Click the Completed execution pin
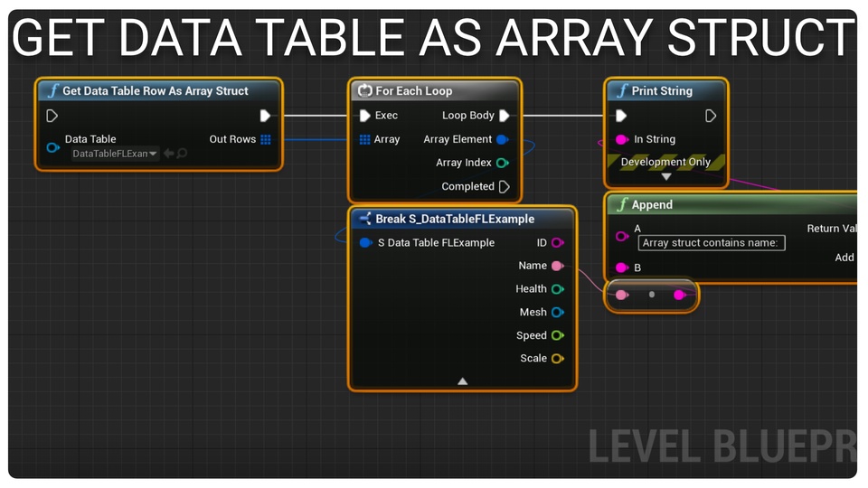The height and width of the screenshot is (488, 868). [505, 187]
